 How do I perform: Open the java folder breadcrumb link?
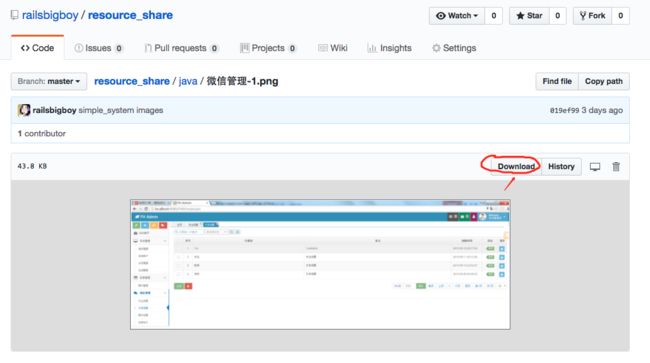[188, 81]
